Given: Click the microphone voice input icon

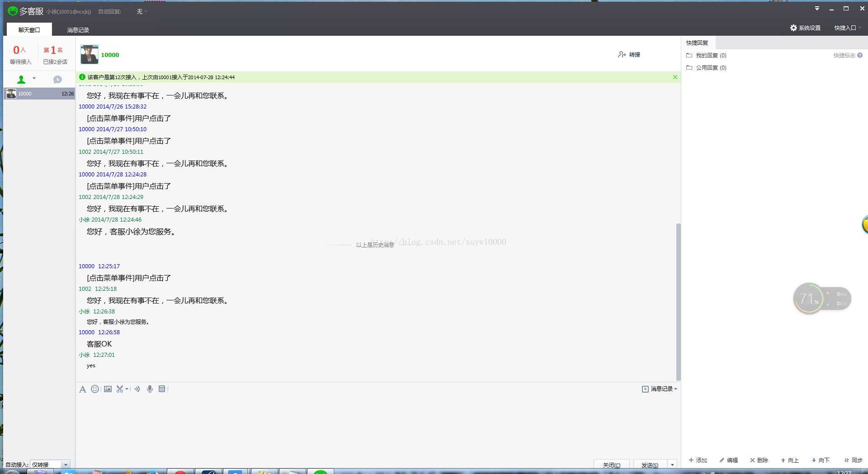Looking at the screenshot, I should tap(150, 389).
